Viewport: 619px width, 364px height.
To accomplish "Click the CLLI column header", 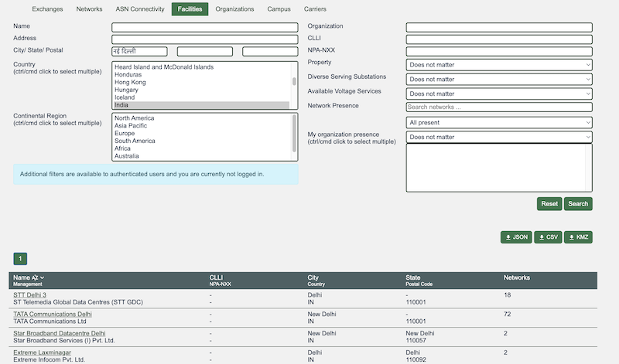I will (x=216, y=277).
